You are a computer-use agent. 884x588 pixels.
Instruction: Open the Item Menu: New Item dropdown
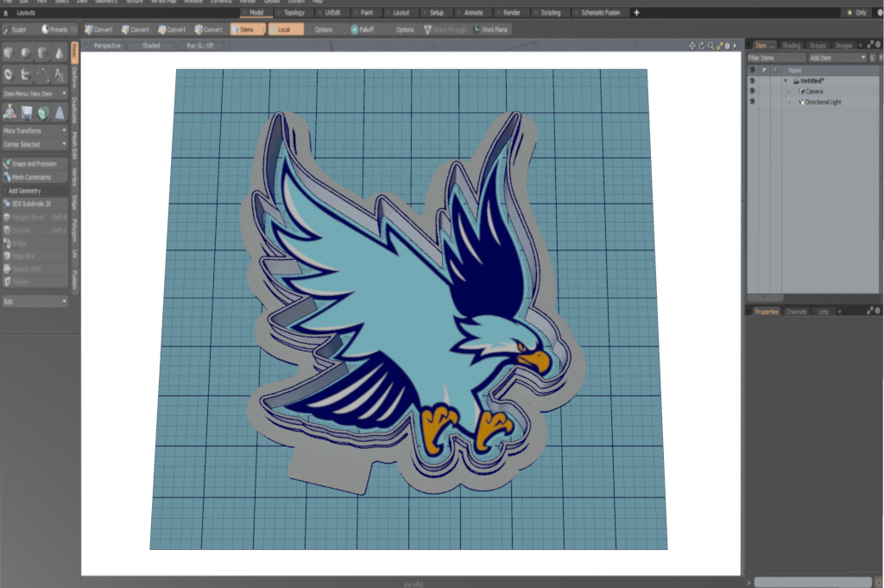coord(35,93)
